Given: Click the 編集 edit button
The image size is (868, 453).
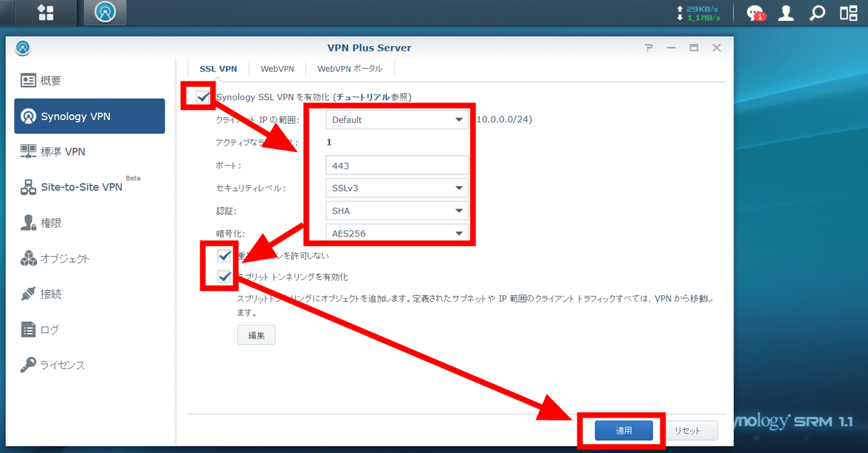Looking at the screenshot, I should (256, 335).
